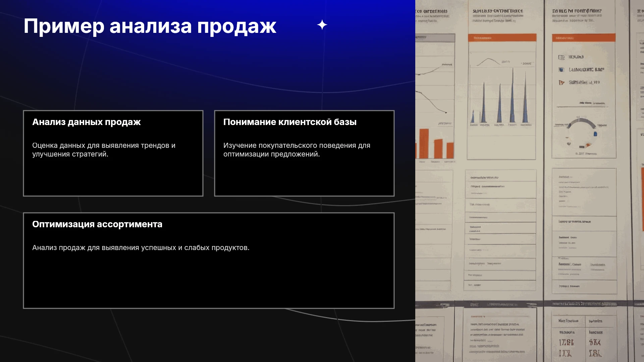
Task: Click the blue square icon in the photo's list
Action: pyautogui.click(x=561, y=70)
